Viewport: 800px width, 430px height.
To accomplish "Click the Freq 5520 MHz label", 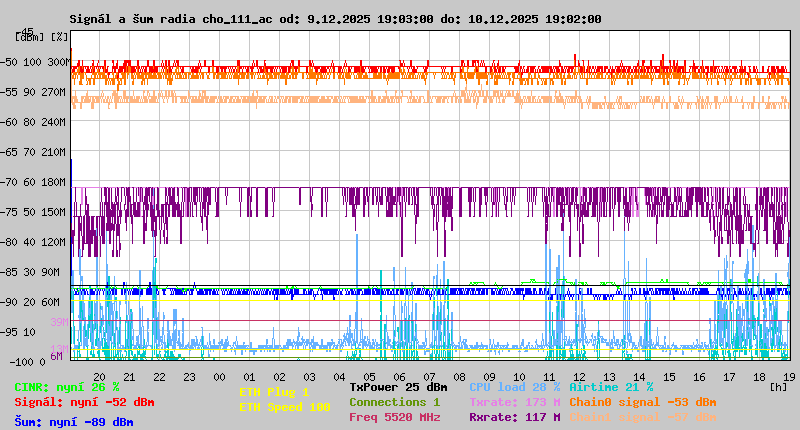I will (x=394, y=417).
